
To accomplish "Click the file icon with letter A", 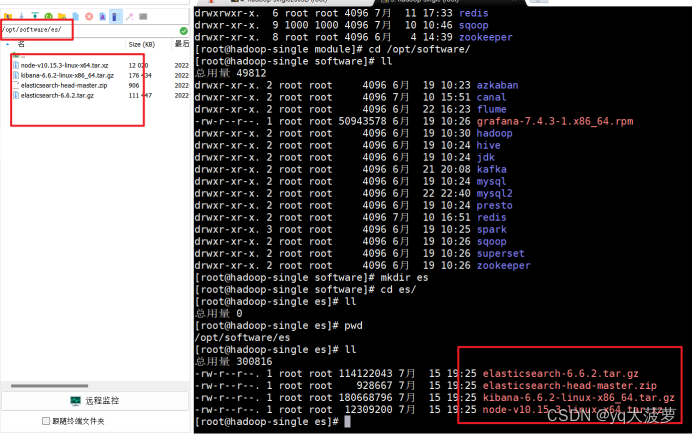I will pyautogui.click(x=102, y=17).
